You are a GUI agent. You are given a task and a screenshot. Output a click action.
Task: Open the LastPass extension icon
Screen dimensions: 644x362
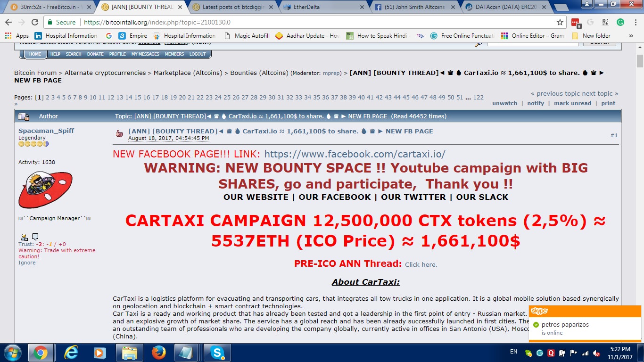575,22
